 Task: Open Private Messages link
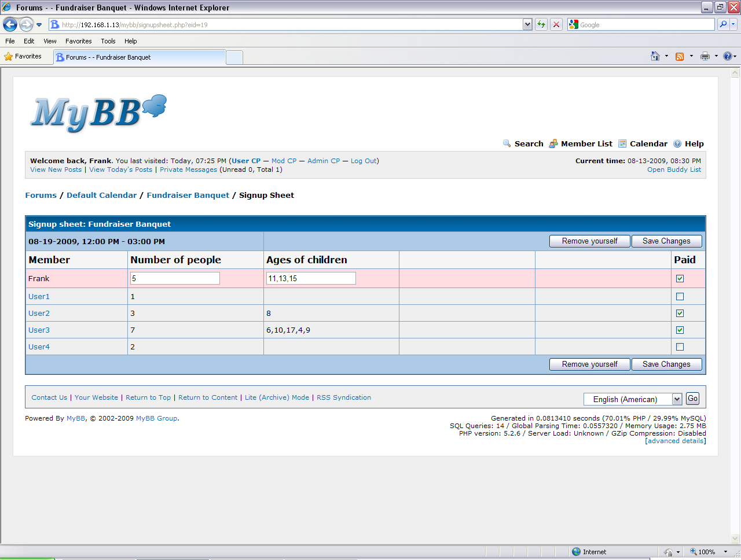[189, 170]
